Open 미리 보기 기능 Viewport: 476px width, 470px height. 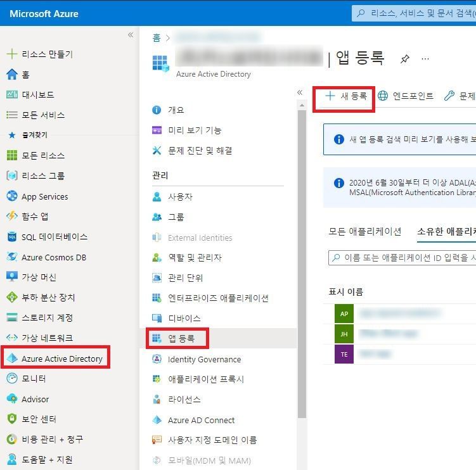pyautogui.click(x=187, y=130)
